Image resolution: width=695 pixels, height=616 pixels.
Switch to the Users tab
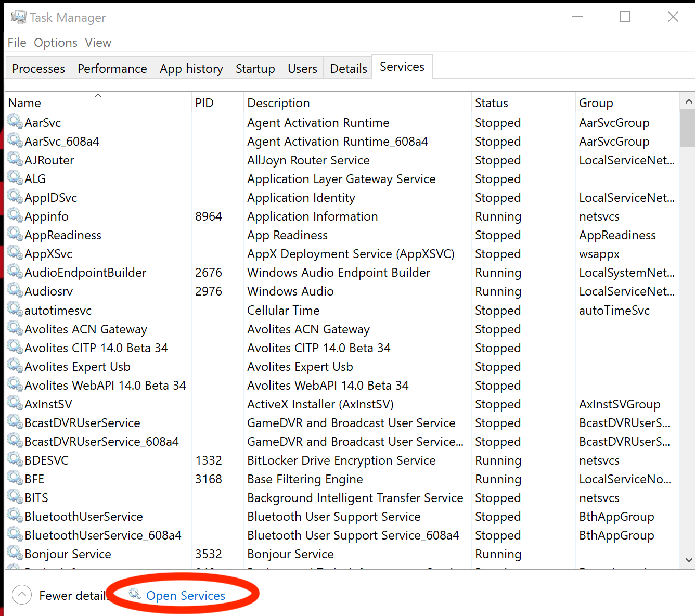click(x=303, y=68)
